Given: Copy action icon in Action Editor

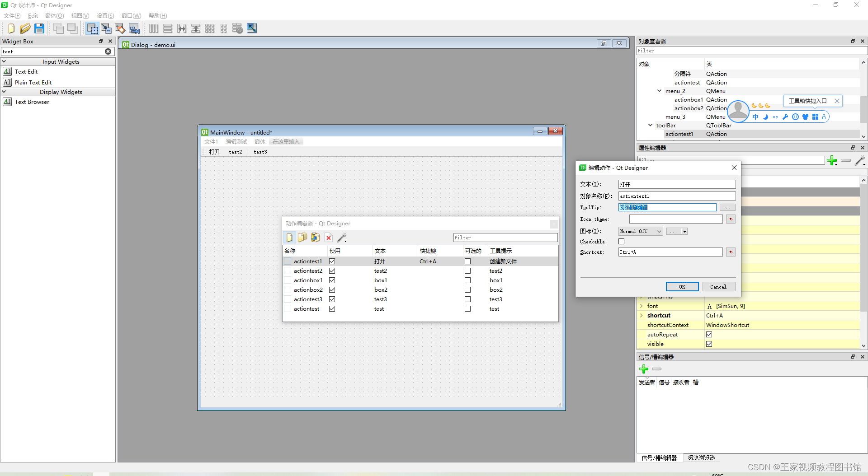Looking at the screenshot, I should point(302,238).
